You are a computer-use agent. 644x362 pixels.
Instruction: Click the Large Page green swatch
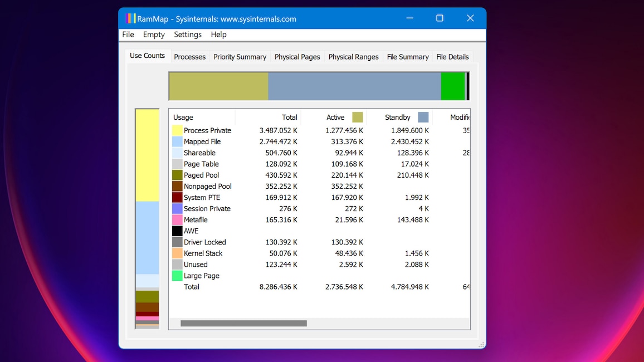pyautogui.click(x=177, y=276)
